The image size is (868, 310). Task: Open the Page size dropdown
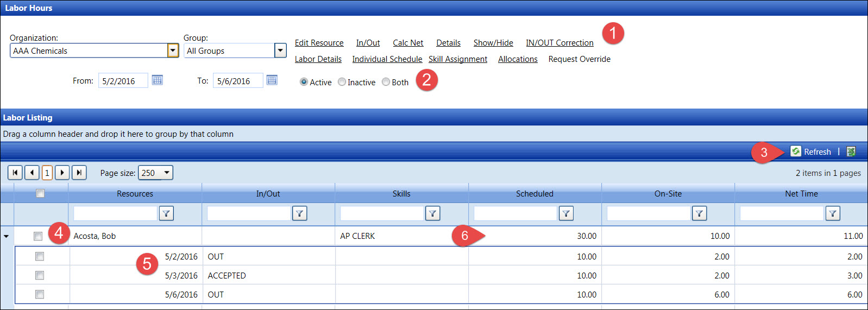[x=167, y=173]
